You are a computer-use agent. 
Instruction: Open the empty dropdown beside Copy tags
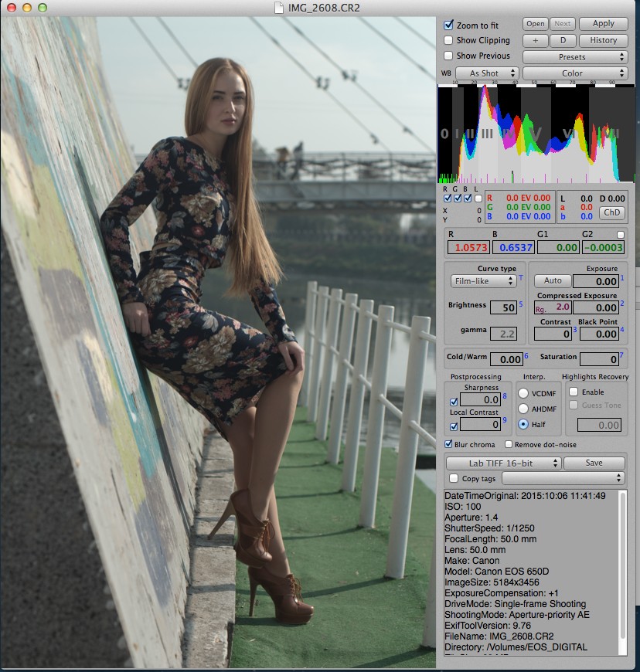coord(563,478)
